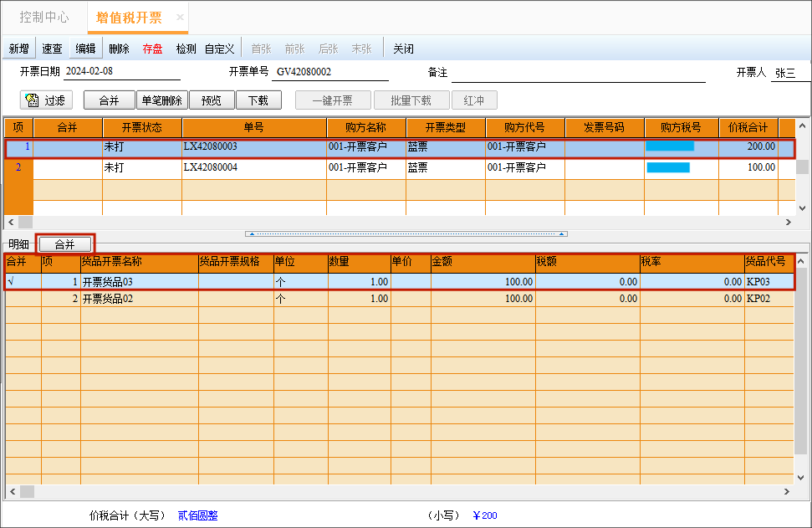This screenshot has width=812, height=528.
Task: Click detail grid's horizontal scrollbar right arrow
Action: (787, 491)
